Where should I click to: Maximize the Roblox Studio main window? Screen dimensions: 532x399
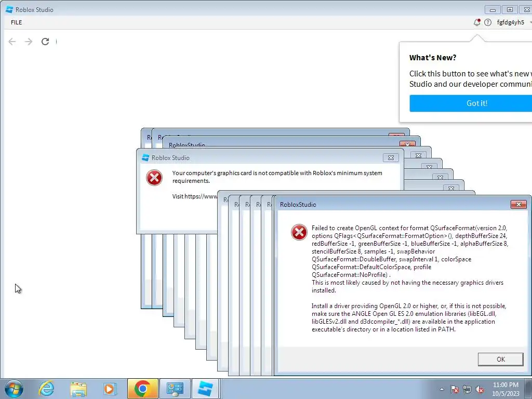click(510, 10)
